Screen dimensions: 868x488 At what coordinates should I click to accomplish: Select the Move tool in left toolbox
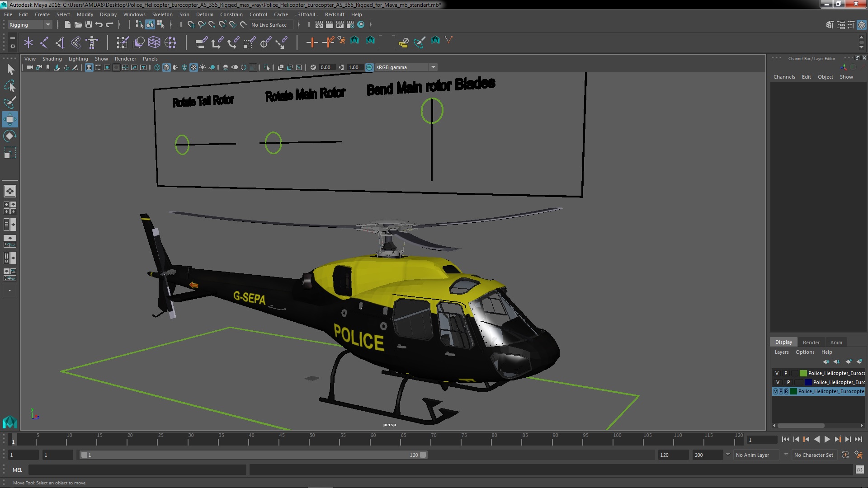(x=10, y=119)
